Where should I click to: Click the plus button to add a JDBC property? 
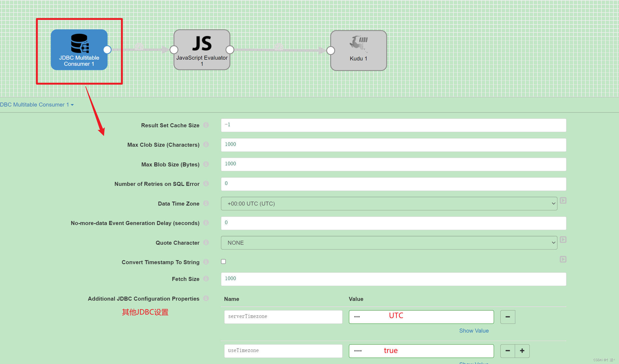pos(522,351)
